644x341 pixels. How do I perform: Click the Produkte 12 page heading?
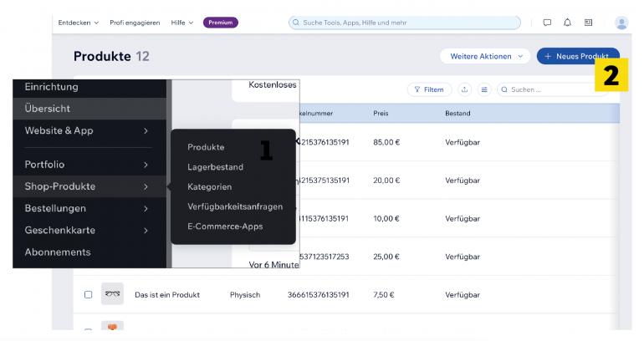(111, 56)
